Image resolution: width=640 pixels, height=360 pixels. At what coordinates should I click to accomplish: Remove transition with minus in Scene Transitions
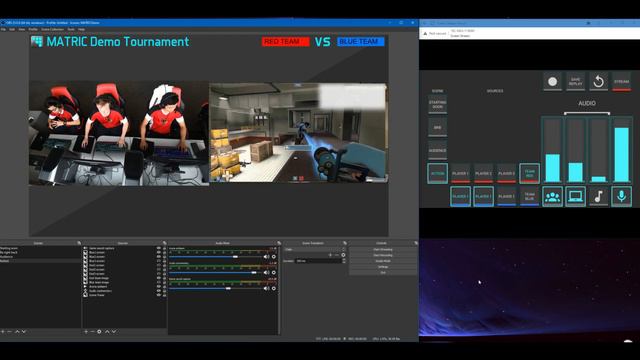tap(337, 255)
